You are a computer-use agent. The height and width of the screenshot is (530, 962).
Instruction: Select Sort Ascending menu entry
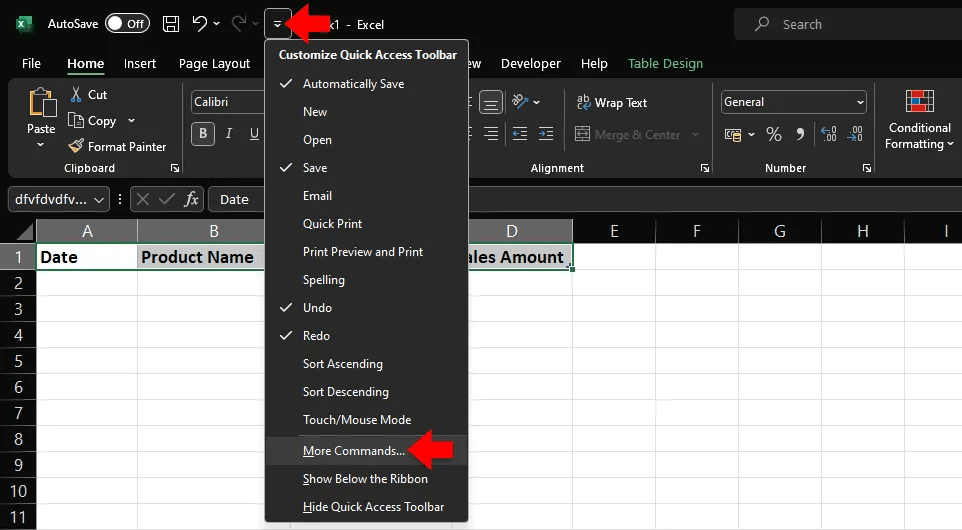[366, 364]
